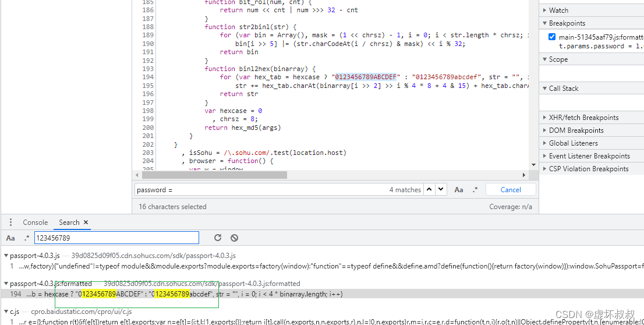Collapse passport-4.0.3.js:formatted results group
This screenshot has height=325, width=644.
(6, 284)
